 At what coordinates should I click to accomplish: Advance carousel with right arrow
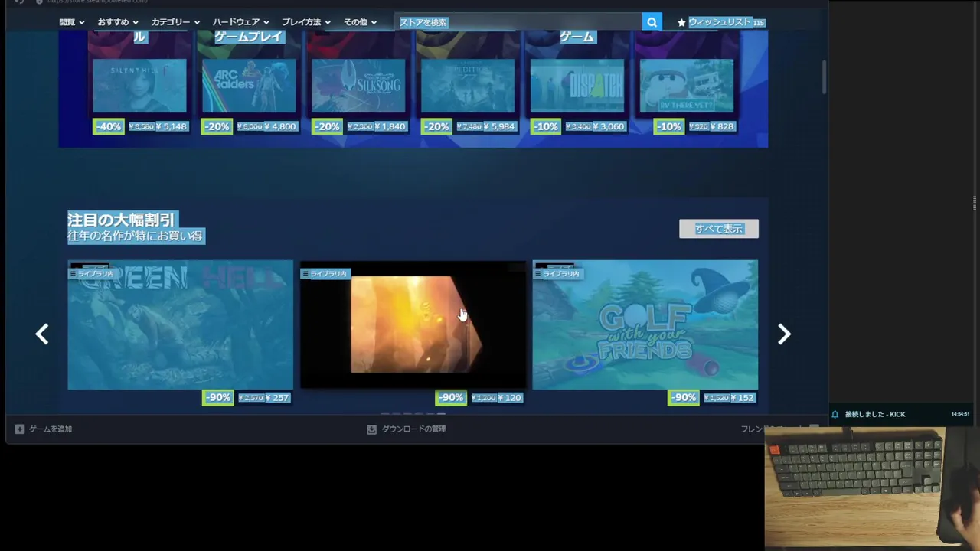(784, 334)
